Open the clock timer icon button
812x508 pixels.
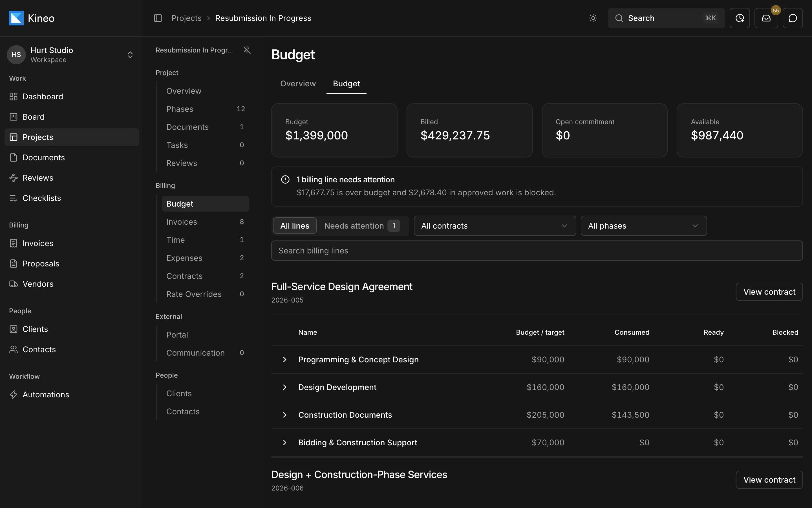coord(740,18)
